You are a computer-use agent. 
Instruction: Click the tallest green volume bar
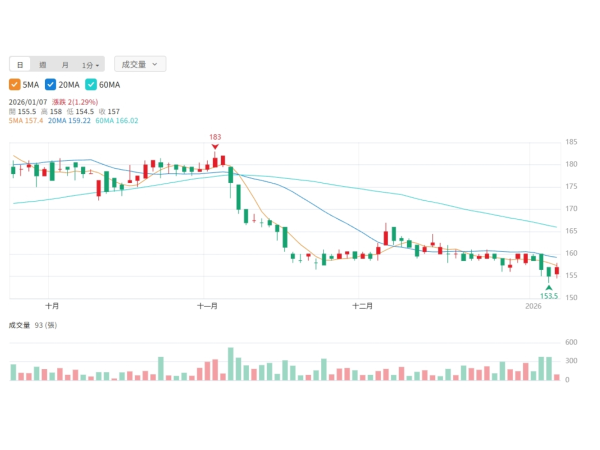pyautogui.click(x=231, y=364)
